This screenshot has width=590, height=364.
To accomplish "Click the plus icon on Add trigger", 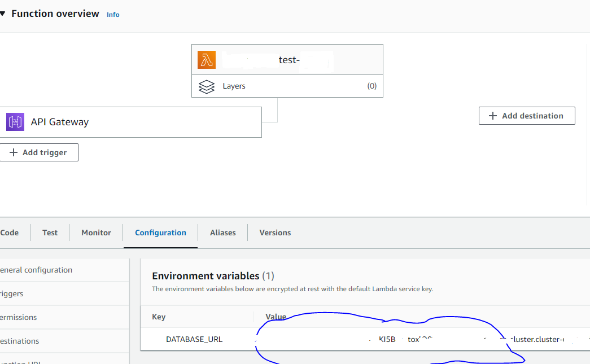I will (13, 152).
